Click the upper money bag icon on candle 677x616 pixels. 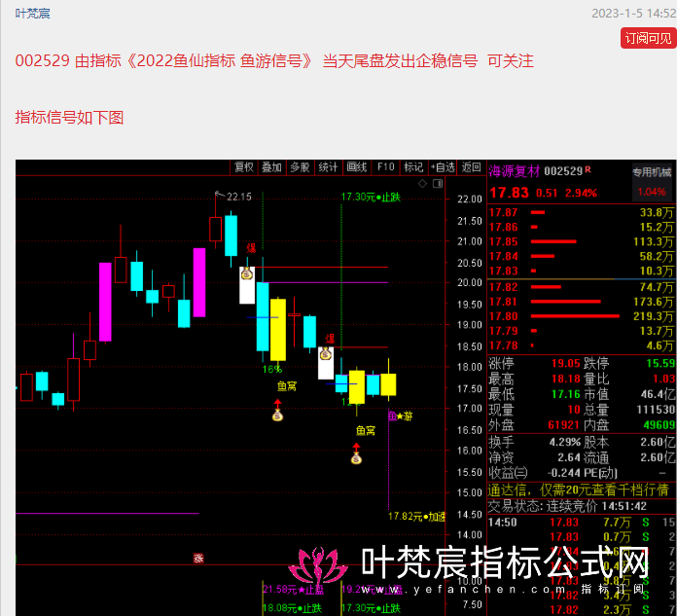pos(247,262)
